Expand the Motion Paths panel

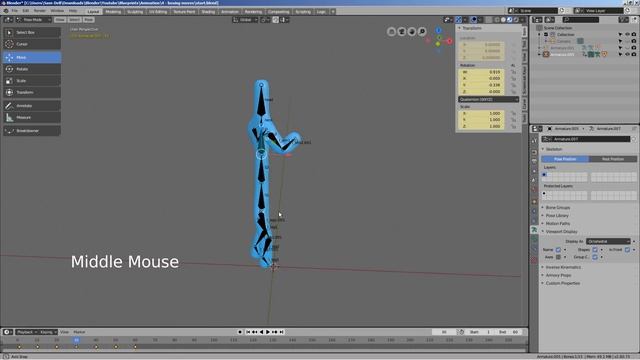point(558,223)
